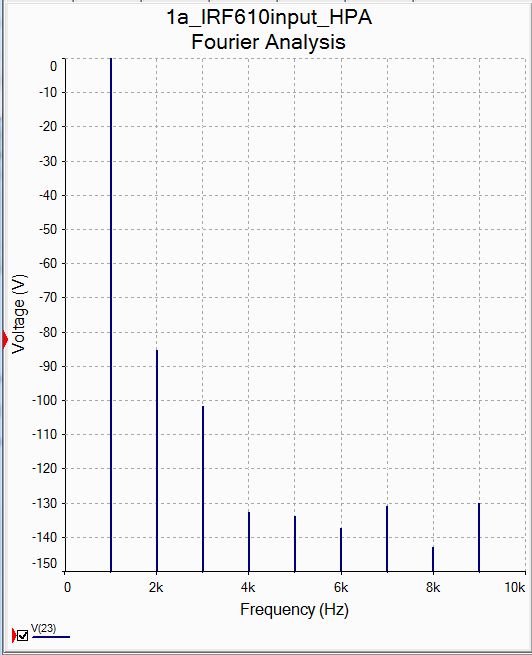This screenshot has height=655, width=532.
Task: Click the Fourier Analysis subtitle
Action: [x=268, y=42]
